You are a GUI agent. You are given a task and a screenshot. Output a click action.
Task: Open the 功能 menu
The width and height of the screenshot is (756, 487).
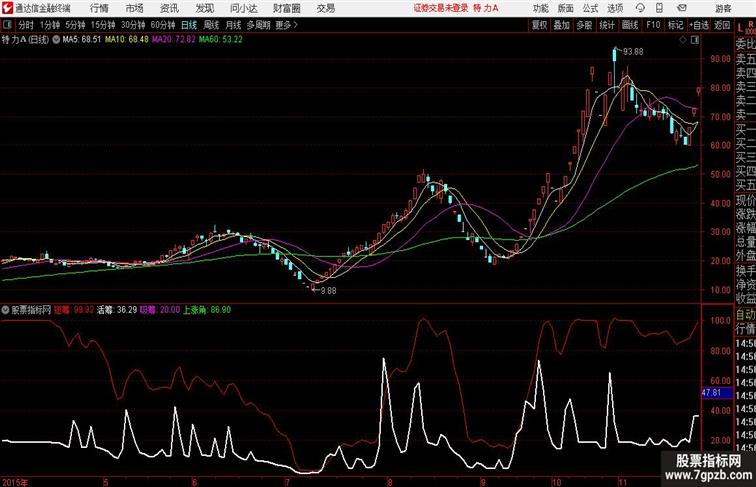(540, 8)
